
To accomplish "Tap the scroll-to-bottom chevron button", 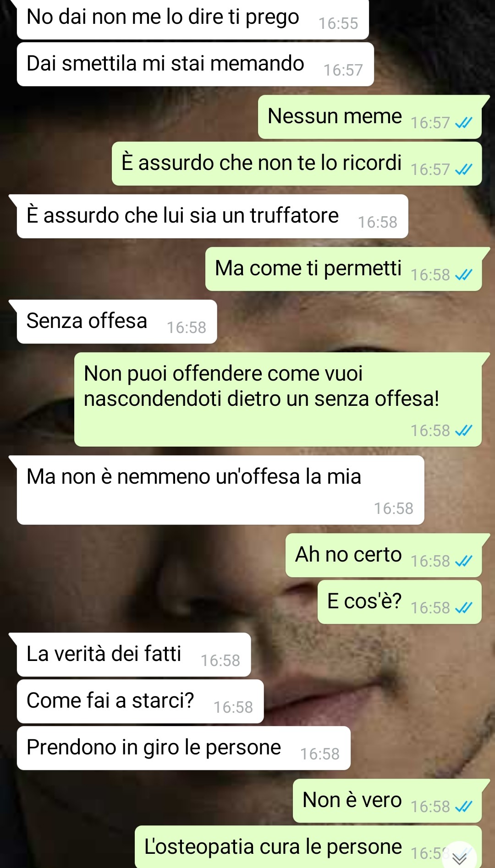I will click(459, 857).
